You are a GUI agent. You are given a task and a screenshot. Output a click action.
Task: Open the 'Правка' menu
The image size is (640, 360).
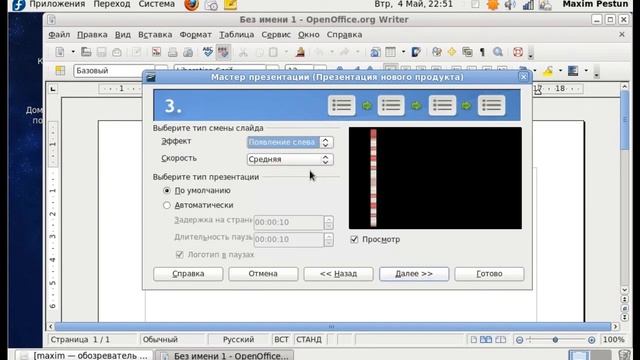coord(92,35)
